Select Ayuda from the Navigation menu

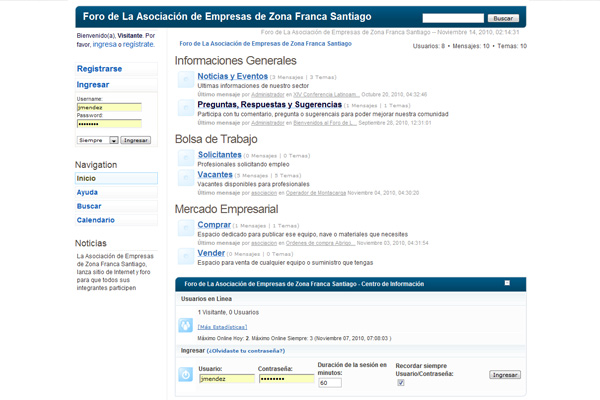88,192
